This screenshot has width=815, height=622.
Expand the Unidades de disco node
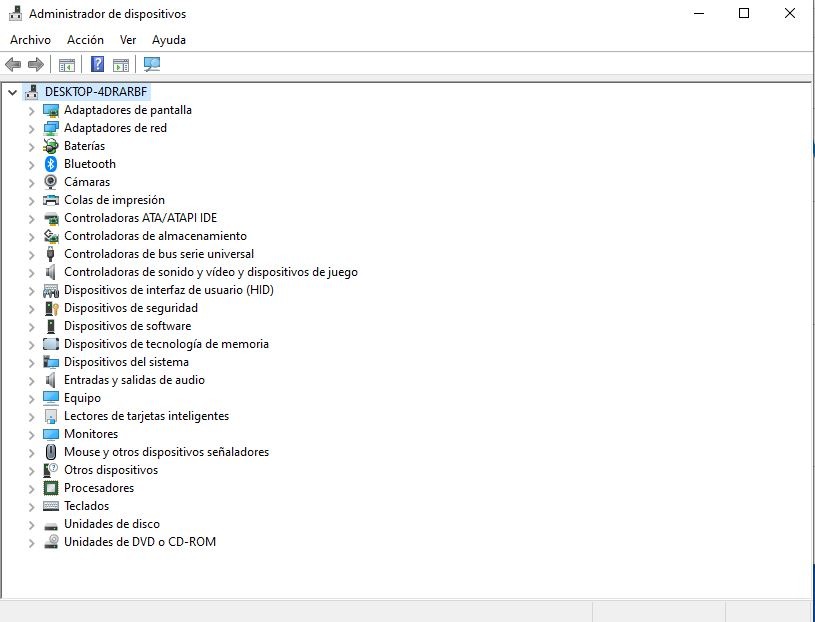point(31,525)
